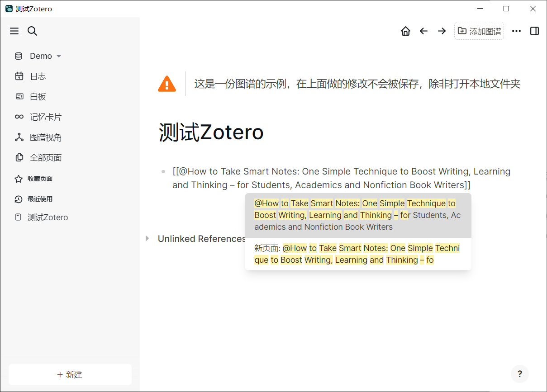Click the 添加图谱 button
Viewport: 547px width, 392px height.
pyautogui.click(x=479, y=31)
